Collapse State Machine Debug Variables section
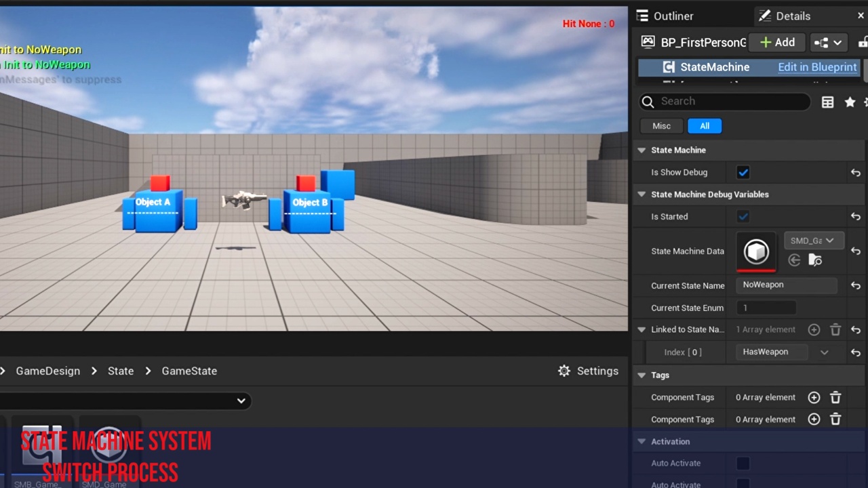Viewport: 868px width, 488px height. [x=642, y=195]
